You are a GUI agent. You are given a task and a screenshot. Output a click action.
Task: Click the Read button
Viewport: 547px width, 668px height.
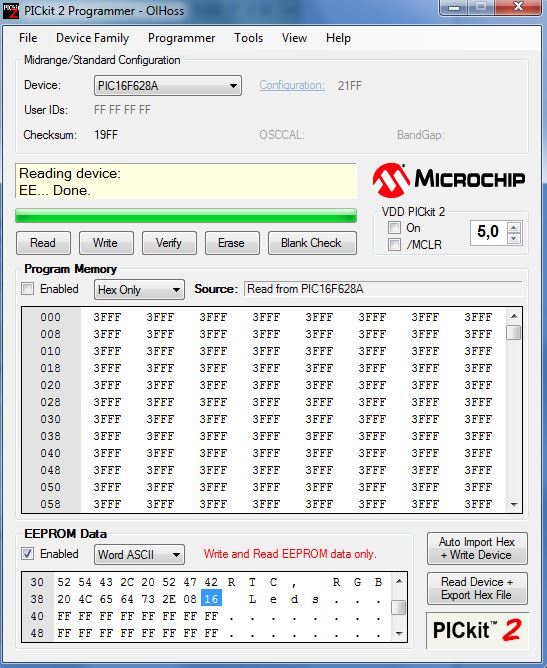(x=43, y=243)
